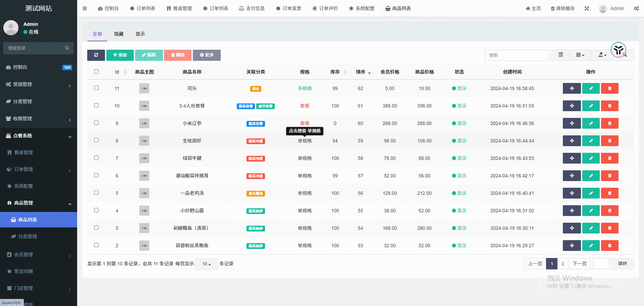Switch to the 隐藏 tab

(118, 34)
